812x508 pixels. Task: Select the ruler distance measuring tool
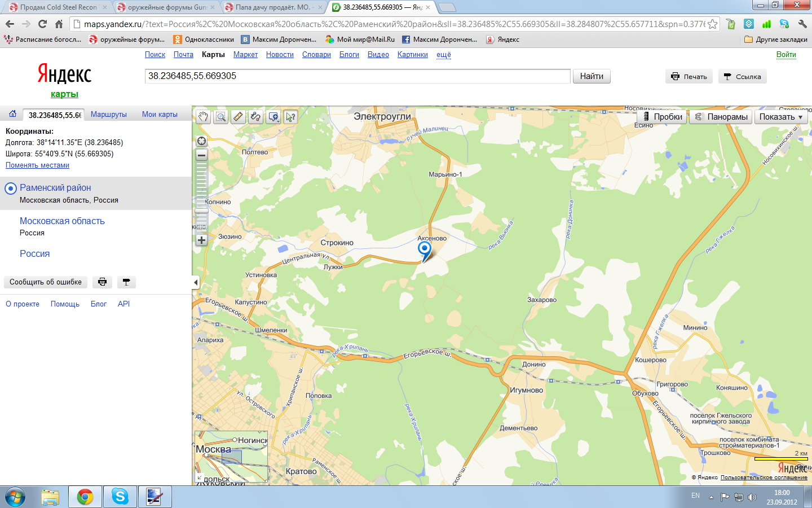point(238,117)
